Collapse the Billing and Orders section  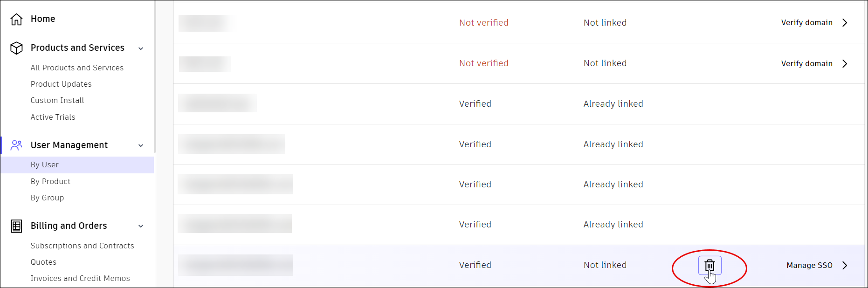(x=141, y=226)
